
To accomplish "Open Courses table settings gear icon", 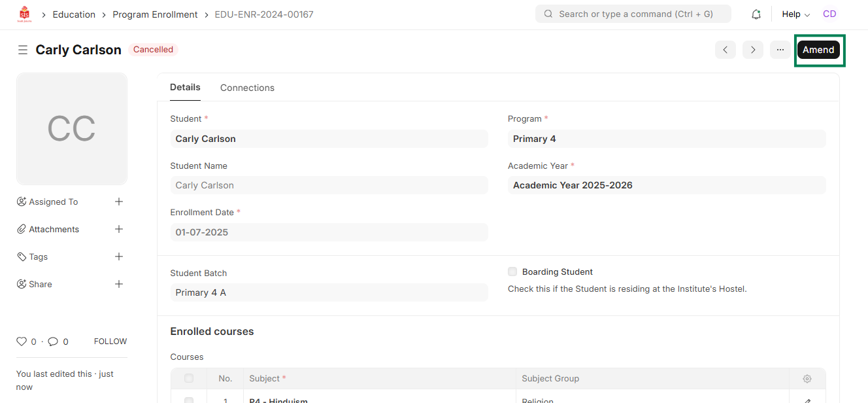I will pos(807,379).
